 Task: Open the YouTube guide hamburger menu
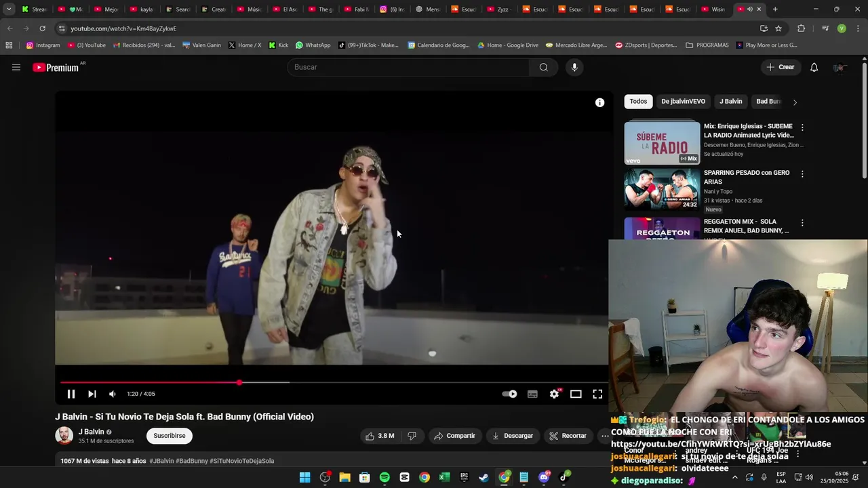[16, 67]
